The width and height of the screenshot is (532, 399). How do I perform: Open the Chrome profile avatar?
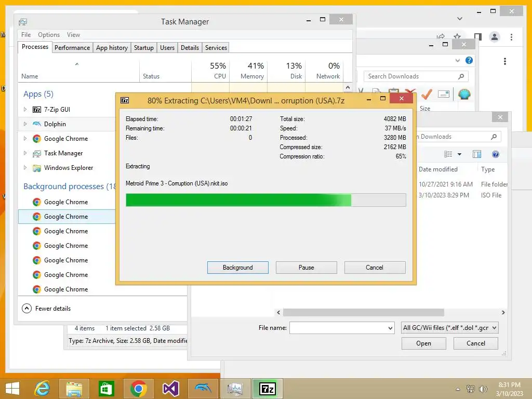coord(495,37)
